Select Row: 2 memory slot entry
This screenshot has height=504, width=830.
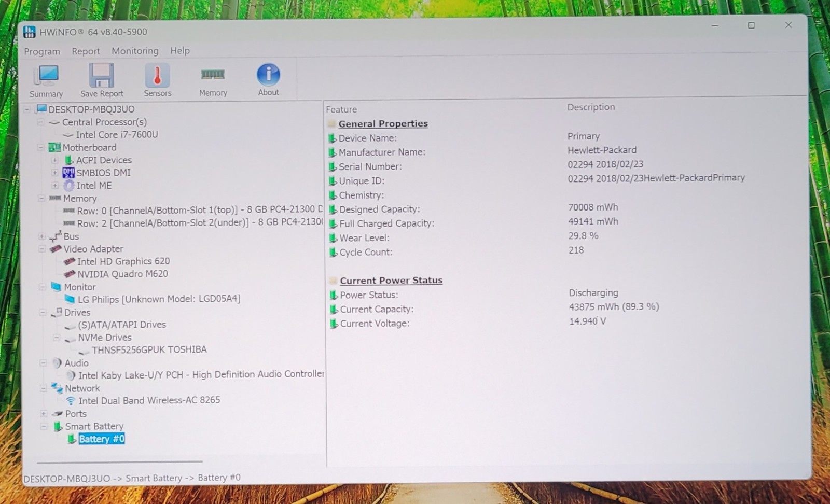click(200, 223)
